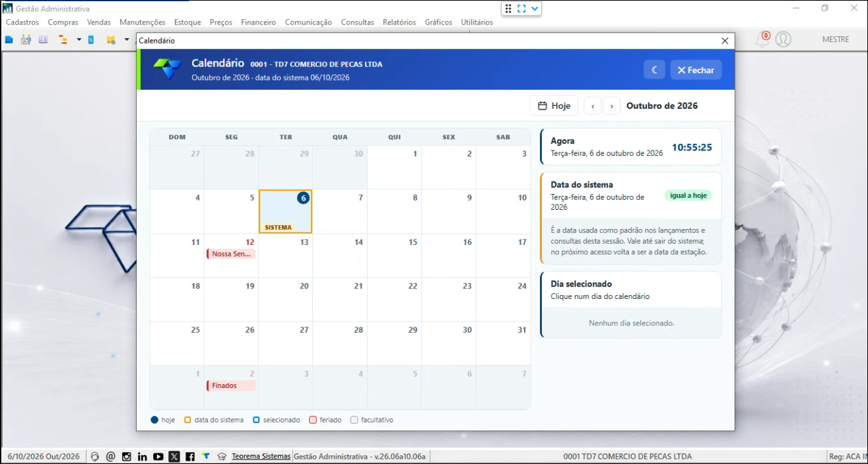The width and height of the screenshot is (868, 464).
Task: Expand the dropdown arrow after the yellow folder icon
Action: point(127,40)
